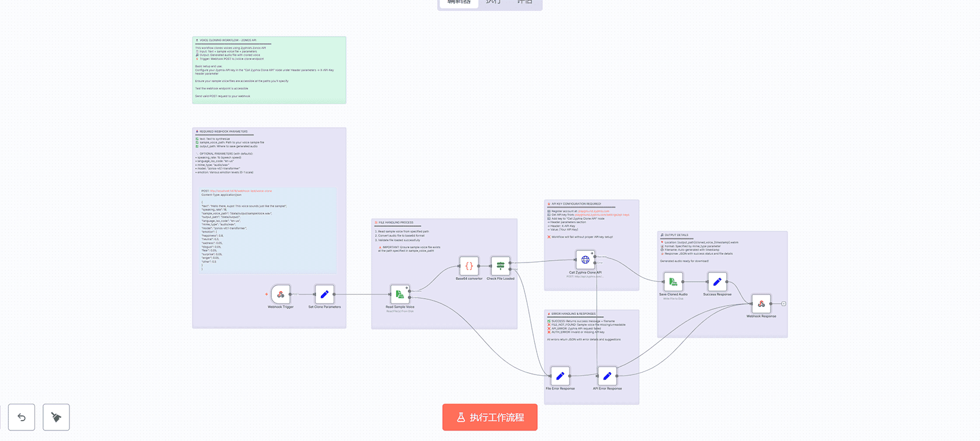Image resolution: width=980 pixels, height=441 pixels.
Task: Click the plus connector after Webhook Response
Action: tap(783, 304)
